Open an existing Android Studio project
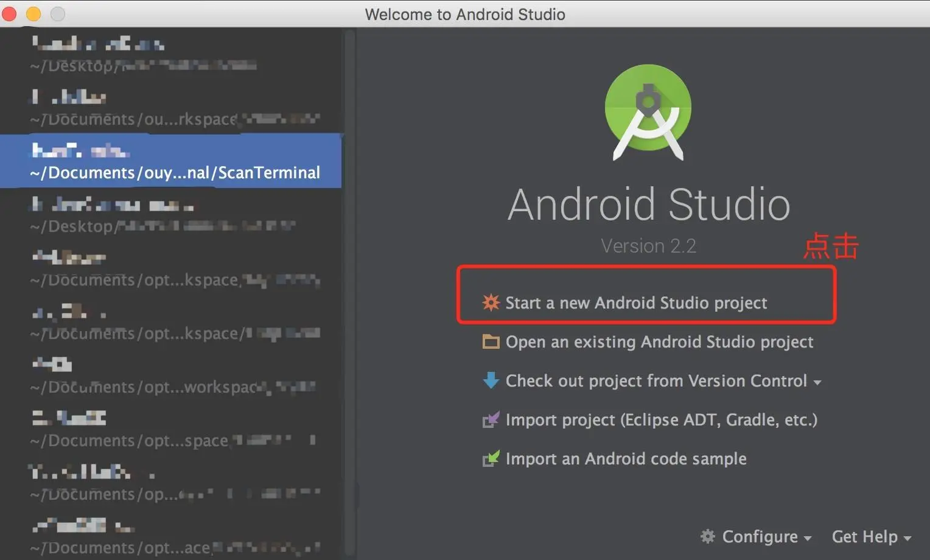Screen dimensions: 930x560 [x=659, y=342]
